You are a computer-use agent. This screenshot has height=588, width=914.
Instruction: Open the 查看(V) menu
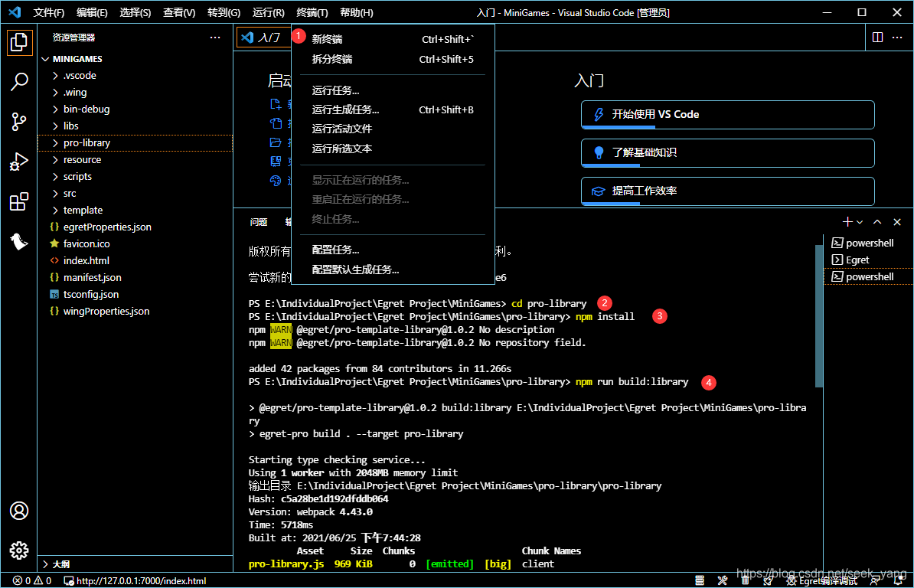(179, 12)
